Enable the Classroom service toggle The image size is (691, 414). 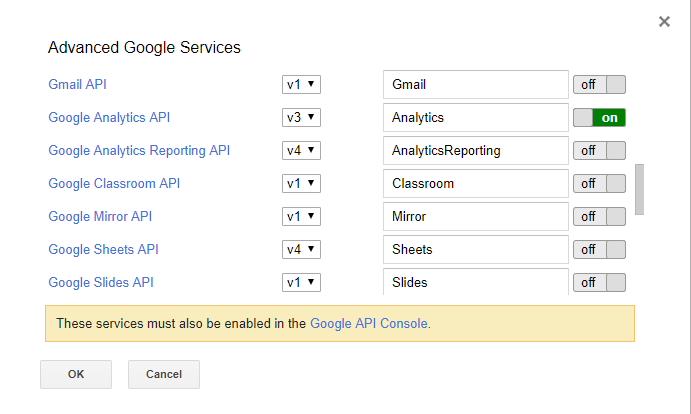coord(599,183)
